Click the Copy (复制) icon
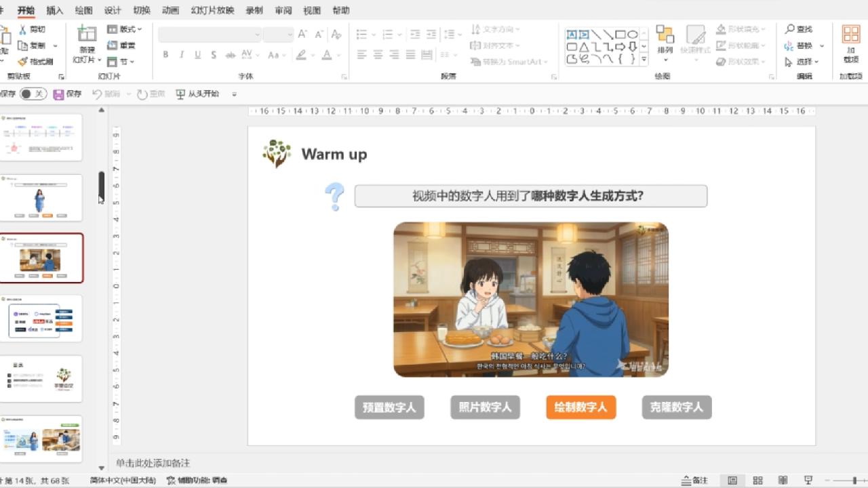 pos(22,45)
